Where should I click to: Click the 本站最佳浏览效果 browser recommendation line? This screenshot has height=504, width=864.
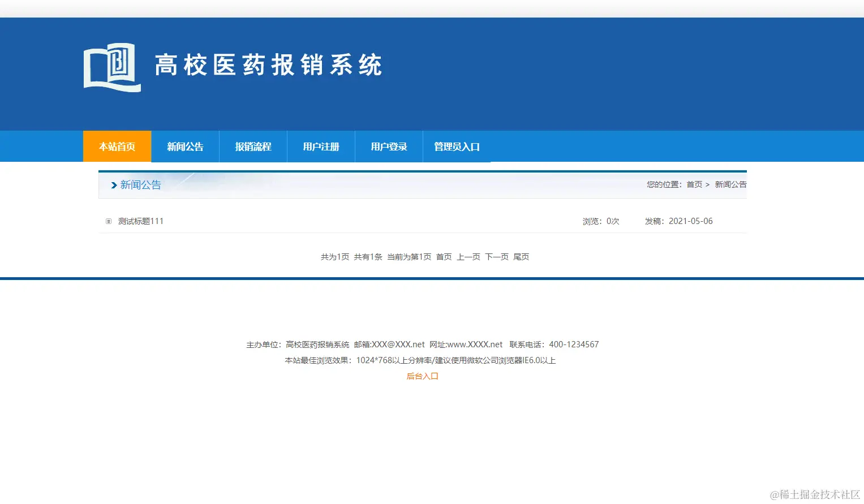420,360
